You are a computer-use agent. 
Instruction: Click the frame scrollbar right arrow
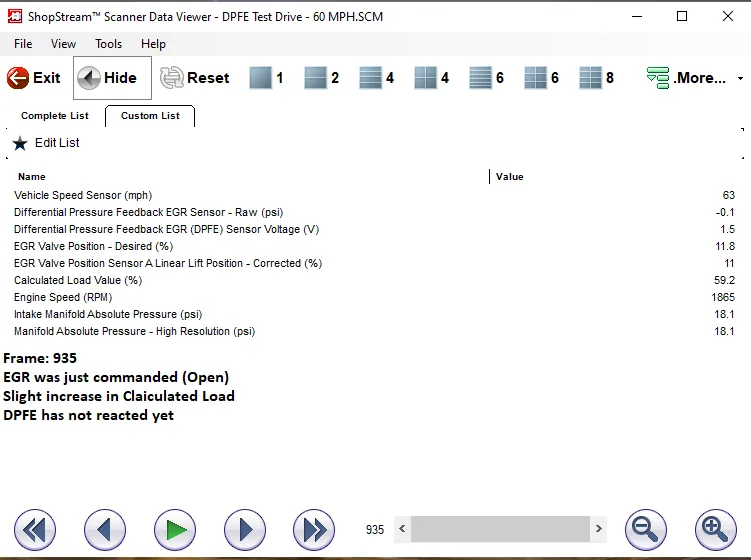pos(599,529)
